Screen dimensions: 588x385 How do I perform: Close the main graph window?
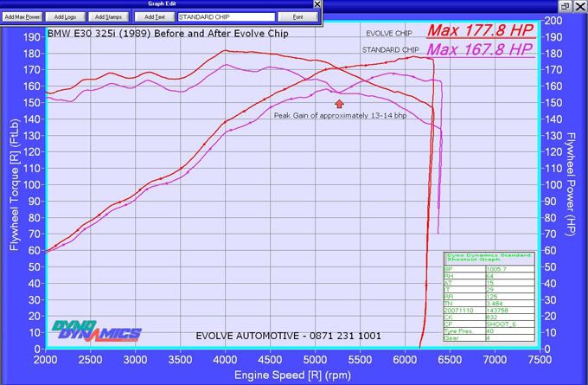580,6
